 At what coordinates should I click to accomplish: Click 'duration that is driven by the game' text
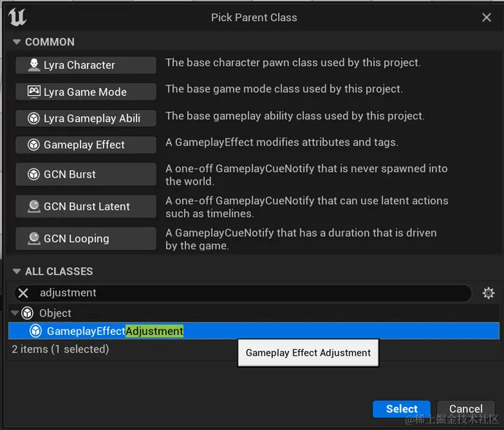point(301,239)
